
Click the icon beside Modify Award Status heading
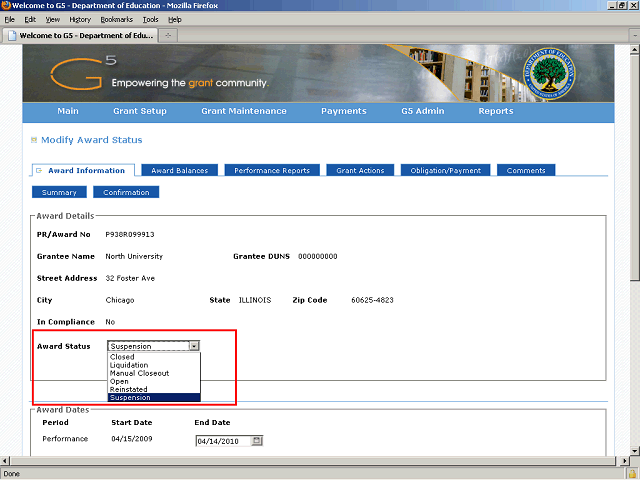tap(34, 140)
